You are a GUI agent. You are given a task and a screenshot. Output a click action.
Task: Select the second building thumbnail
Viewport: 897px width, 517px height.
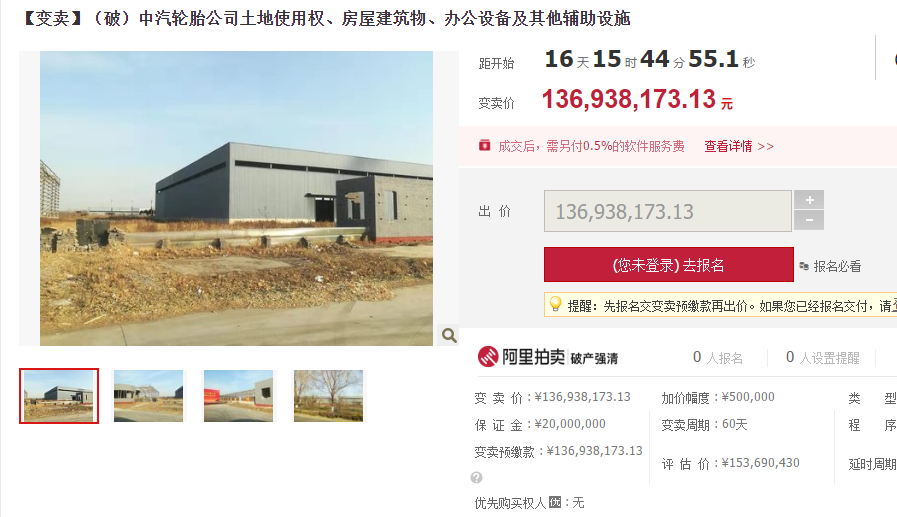149,396
